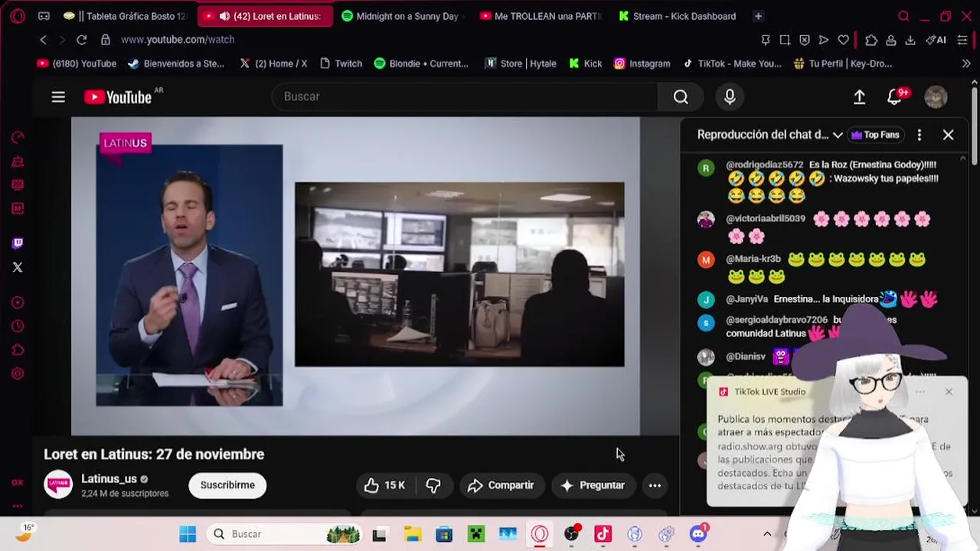
Task: Open the snapshot capture tool
Action: click(785, 40)
